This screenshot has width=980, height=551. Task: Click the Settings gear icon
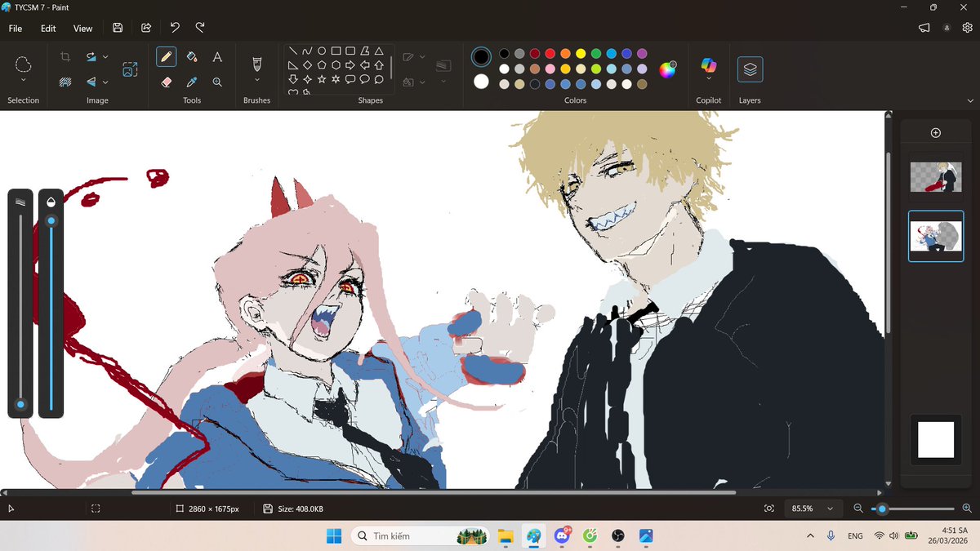tap(968, 28)
